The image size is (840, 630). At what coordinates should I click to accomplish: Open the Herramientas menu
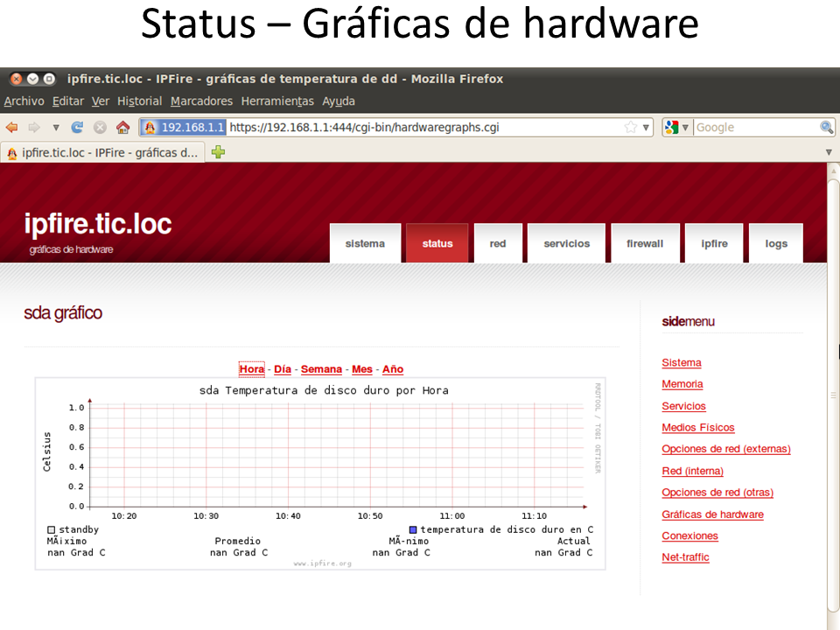click(x=276, y=101)
